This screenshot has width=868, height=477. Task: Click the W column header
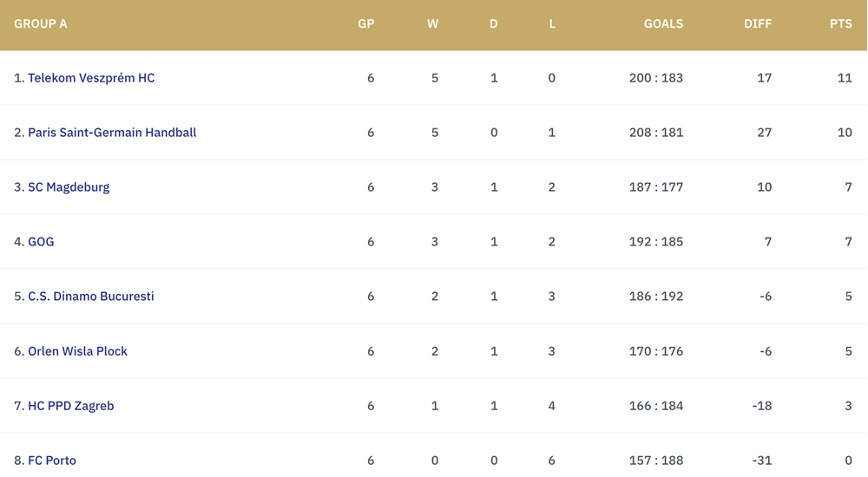pos(433,23)
